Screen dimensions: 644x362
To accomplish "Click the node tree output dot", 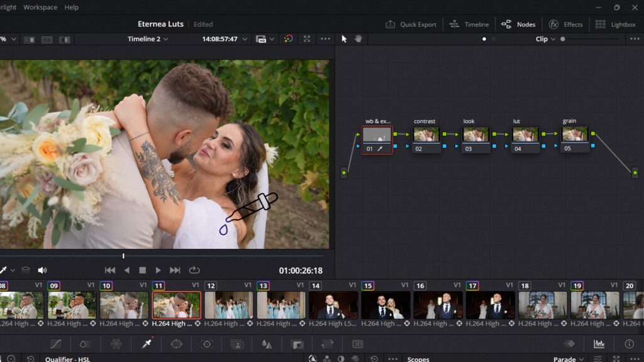I will click(635, 173).
